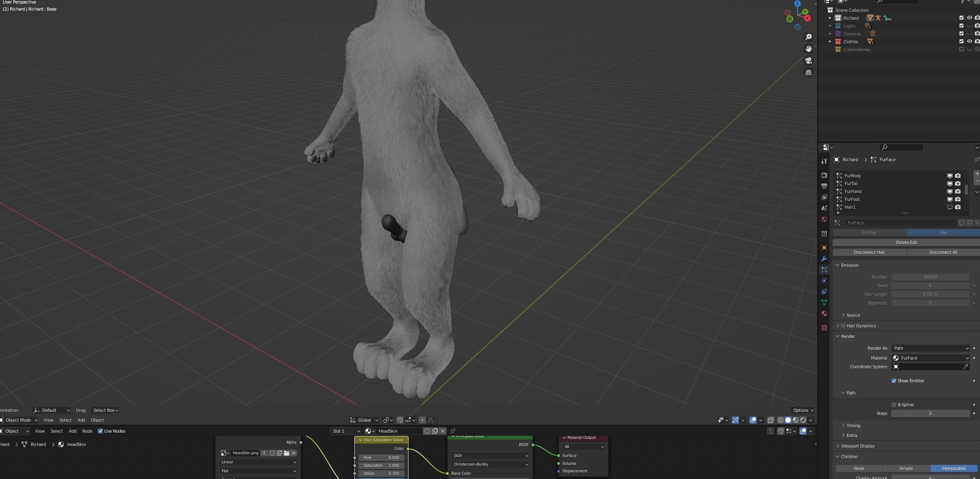Toggle Show Emitter checkbox
The width and height of the screenshot is (980, 479).
click(893, 381)
